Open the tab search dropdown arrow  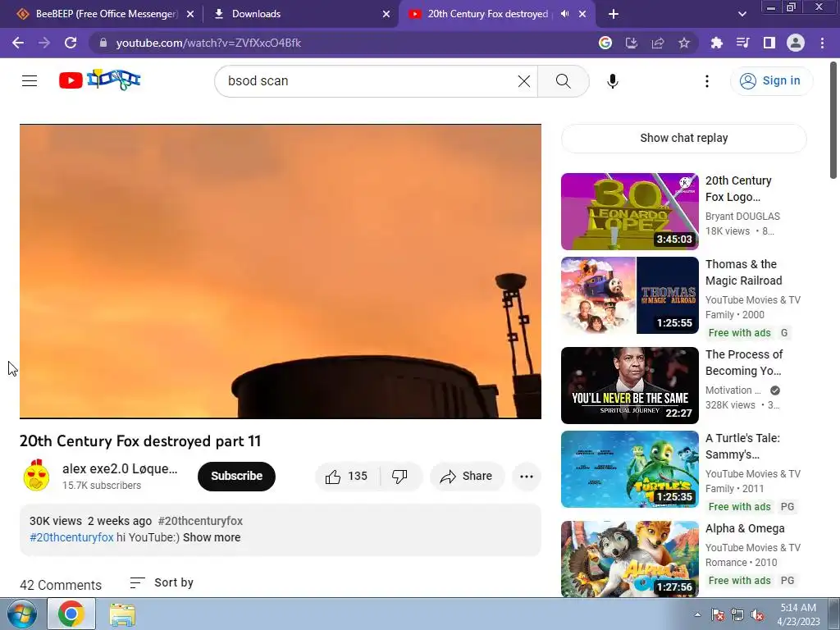[x=742, y=14]
